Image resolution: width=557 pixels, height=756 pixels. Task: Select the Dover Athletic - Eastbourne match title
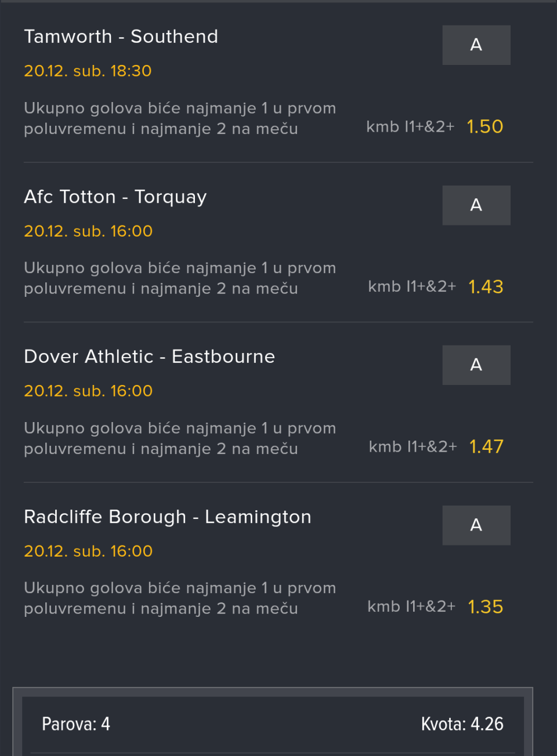tap(149, 357)
